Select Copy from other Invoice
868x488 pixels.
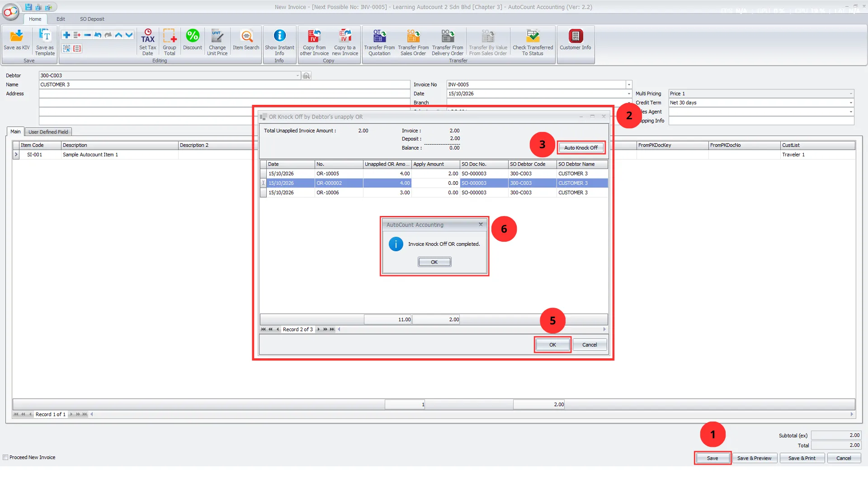click(x=314, y=42)
